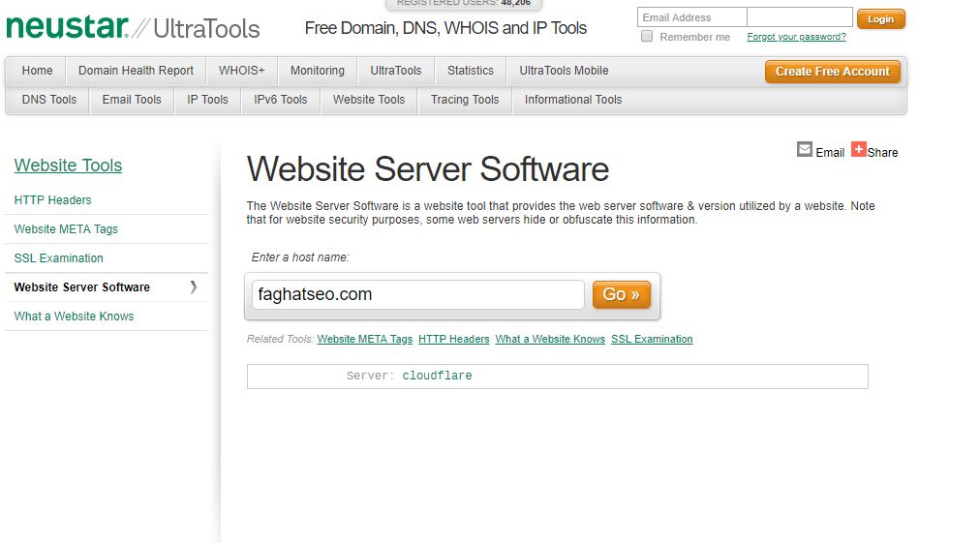Open Domain Health Report in navigation
Image resolution: width=980 pixels, height=543 pixels.
pos(136,71)
